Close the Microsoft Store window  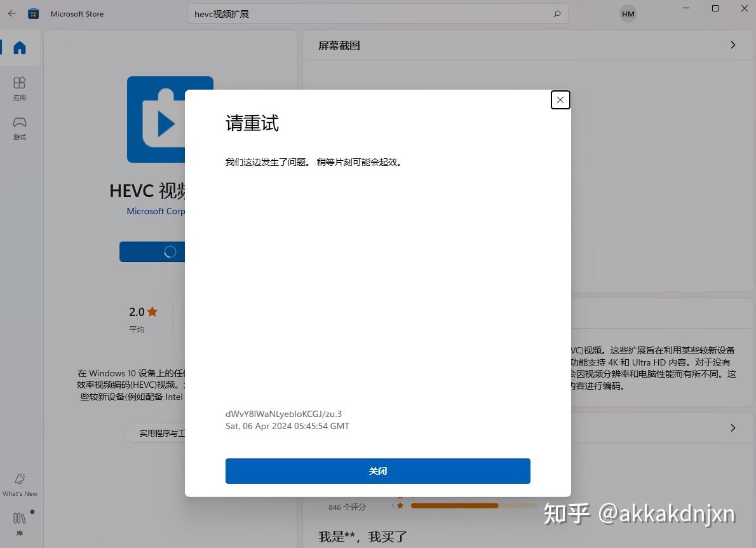point(745,8)
